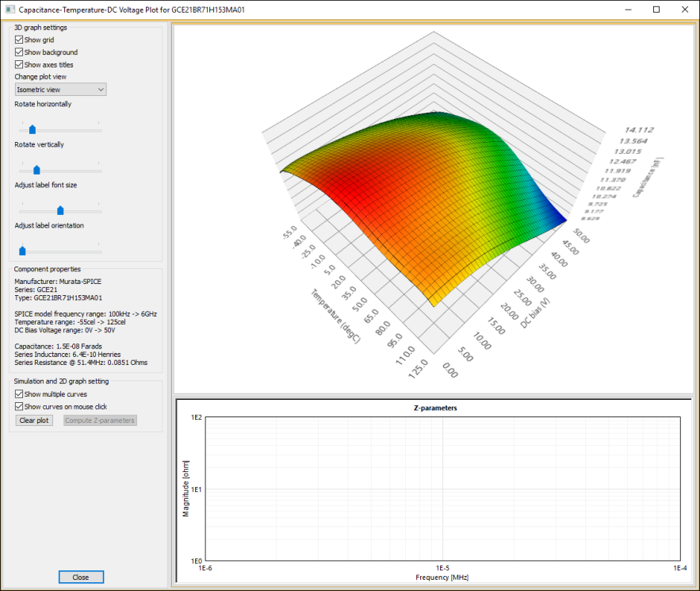Click Simulation and 2D graph setting label
Screen dimensions: 700x591
[61, 381]
